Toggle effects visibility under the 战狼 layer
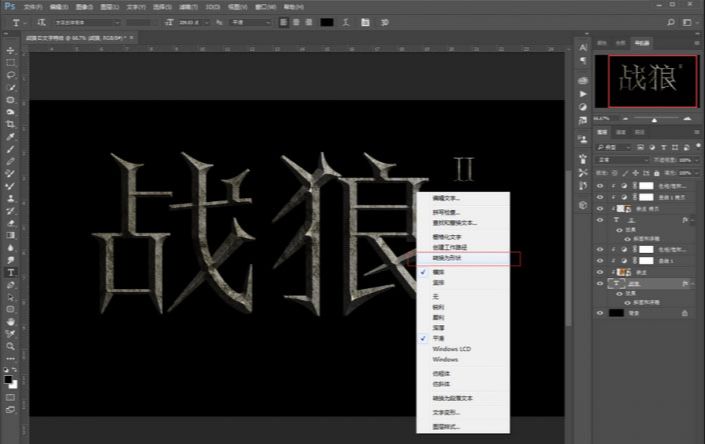 620,293
